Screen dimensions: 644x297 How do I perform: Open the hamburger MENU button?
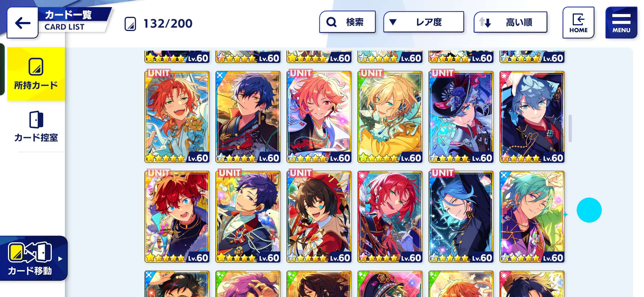(621, 23)
